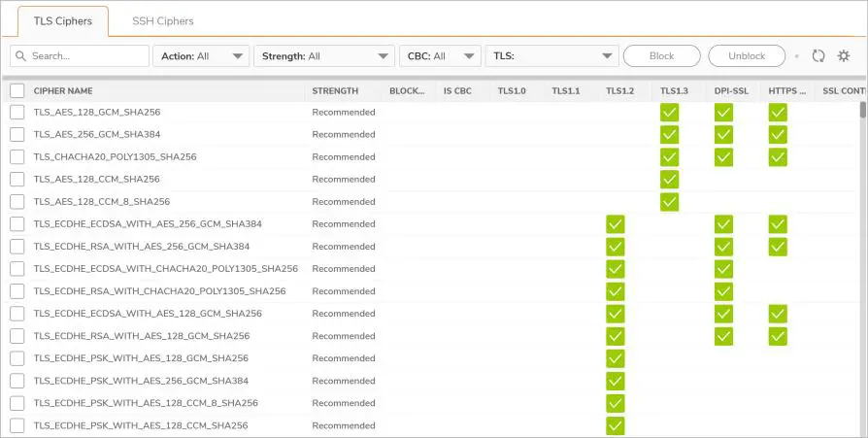Image resolution: width=868 pixels, height=438 pixels.
Task: Tick the select-all checkbox in header
Action: [17, 91]
